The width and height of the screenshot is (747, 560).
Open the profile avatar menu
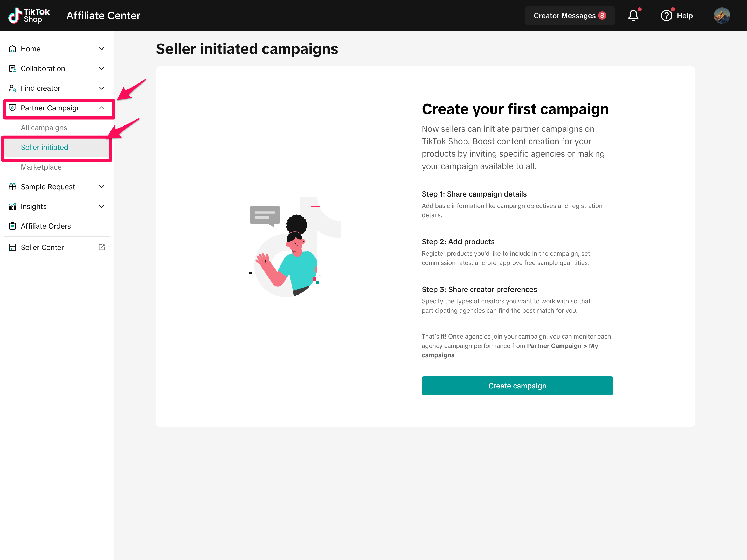(722, 16)
